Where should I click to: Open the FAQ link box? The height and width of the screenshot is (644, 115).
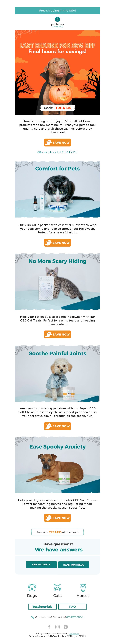click(x=72, y=606)
